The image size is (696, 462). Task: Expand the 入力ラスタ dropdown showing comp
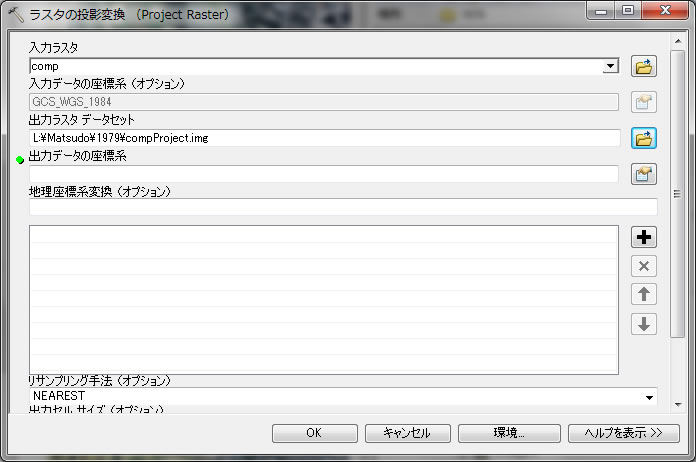pos(610,66)
